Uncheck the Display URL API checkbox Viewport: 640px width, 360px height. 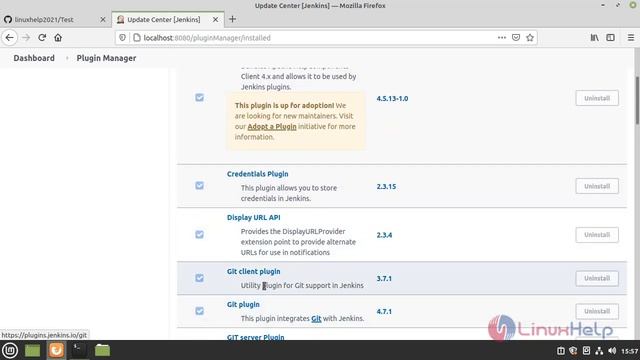tap(199, 235)
